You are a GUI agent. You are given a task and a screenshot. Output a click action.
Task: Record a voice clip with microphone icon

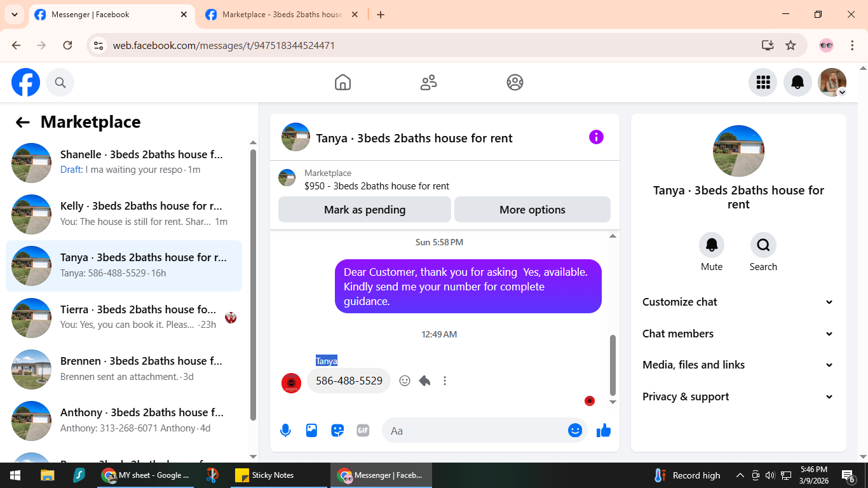click(285, 431)
